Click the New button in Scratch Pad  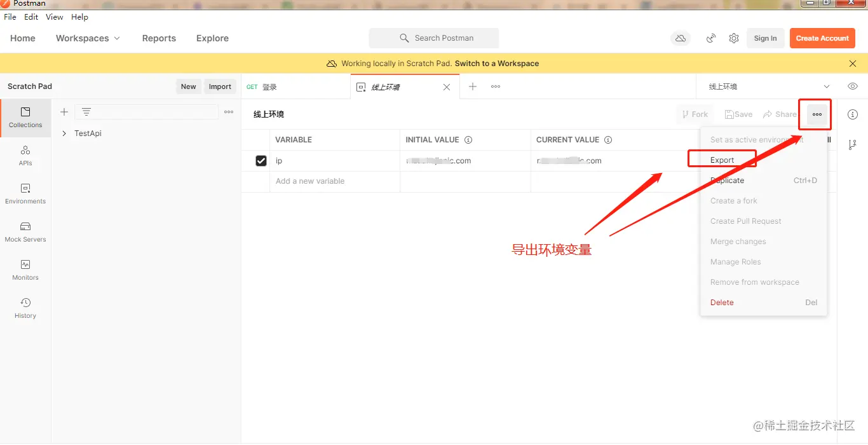click(x=188, y=86)
